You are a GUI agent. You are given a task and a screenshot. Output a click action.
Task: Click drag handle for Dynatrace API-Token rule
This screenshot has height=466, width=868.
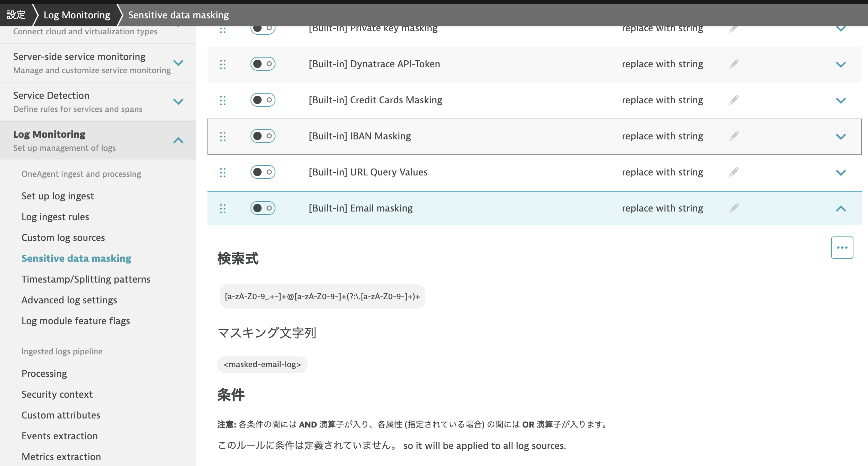tap(223, 64)
